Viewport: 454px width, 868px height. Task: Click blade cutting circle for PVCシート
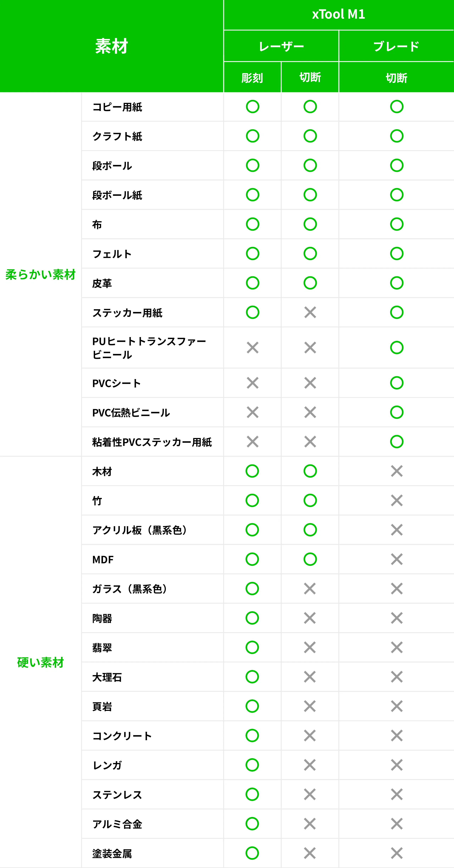[397, 383]
